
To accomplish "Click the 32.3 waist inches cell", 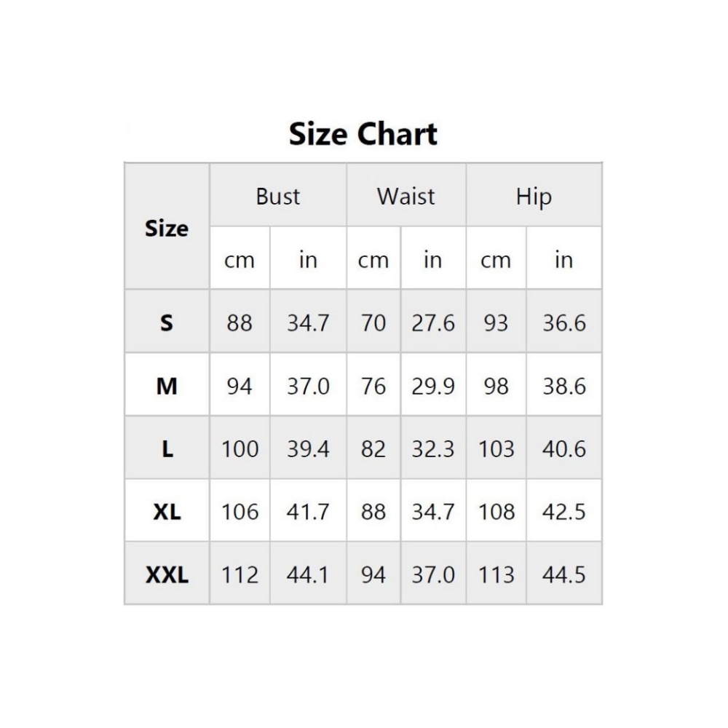I will pyautogui.click(x=433, y=449).
